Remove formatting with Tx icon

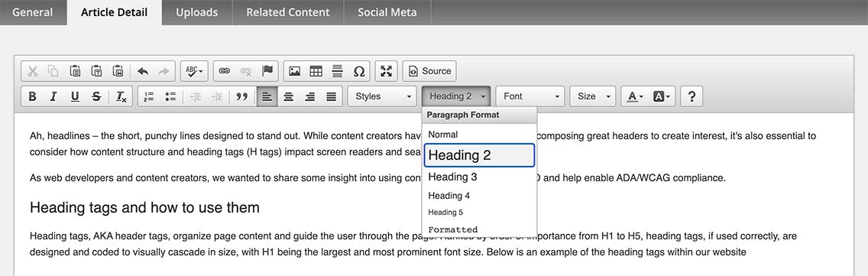(x=121, y=96)
